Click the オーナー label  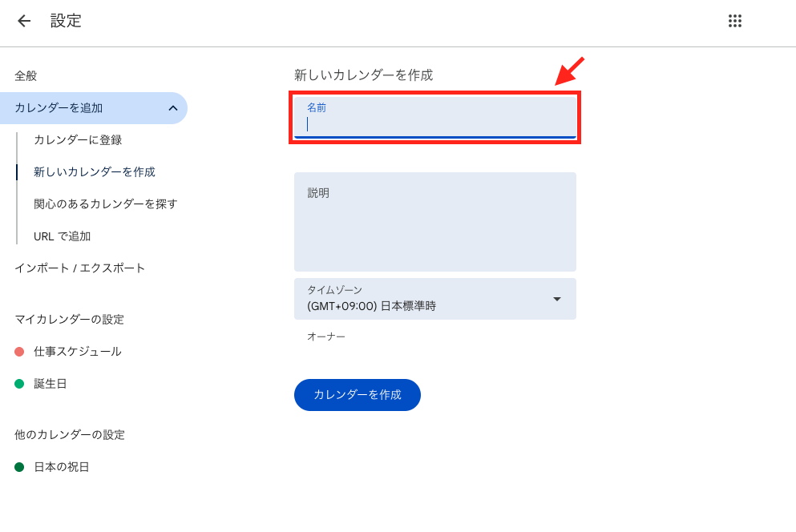[326, 337]
